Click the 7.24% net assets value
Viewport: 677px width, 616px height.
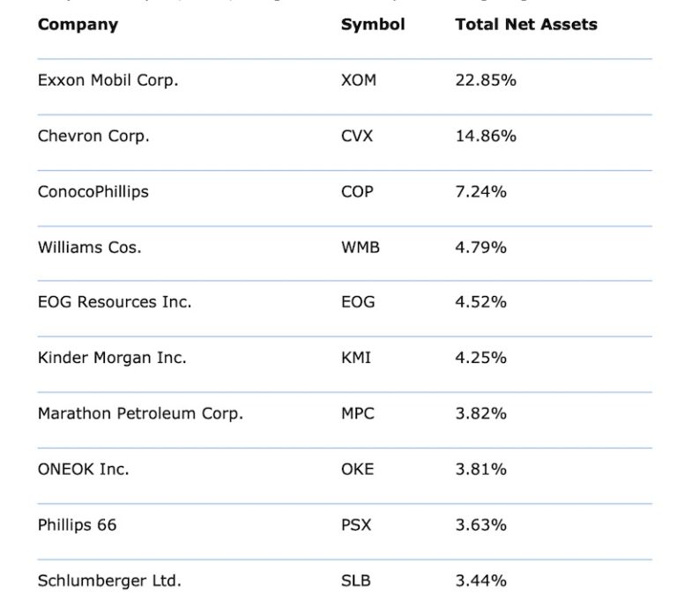click(480, 191)
